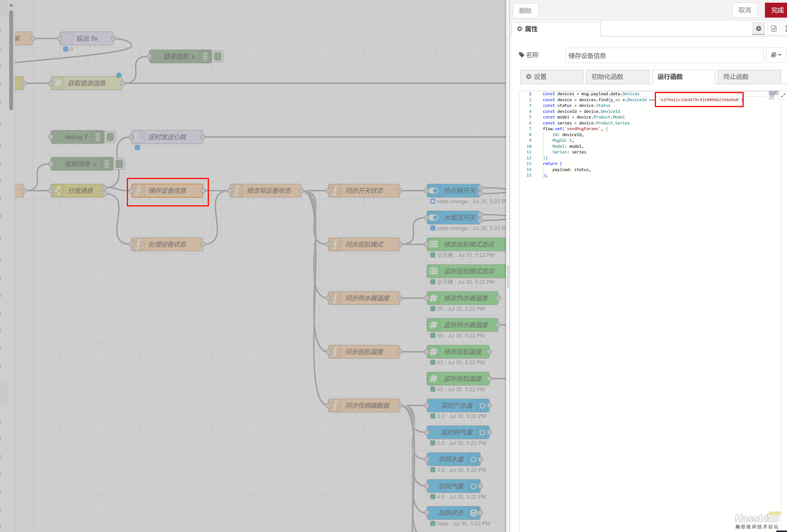Click the 水增压开关 switch node icon
The width and height of the screenshot is (787, 532).
[434, 218]
